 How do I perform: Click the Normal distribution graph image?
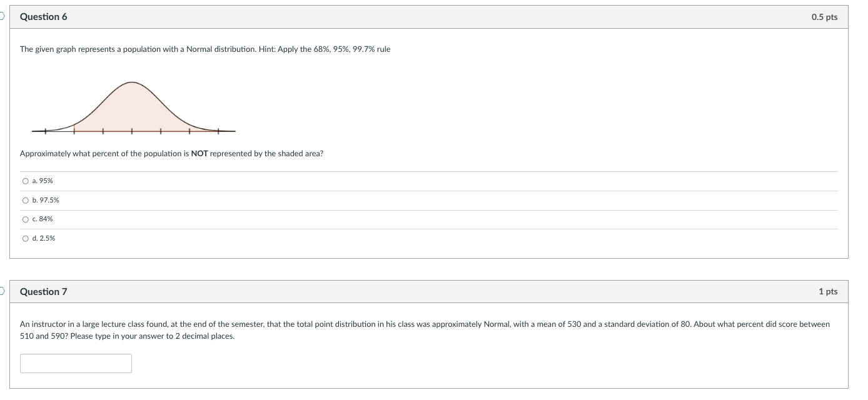pos(134,107)
